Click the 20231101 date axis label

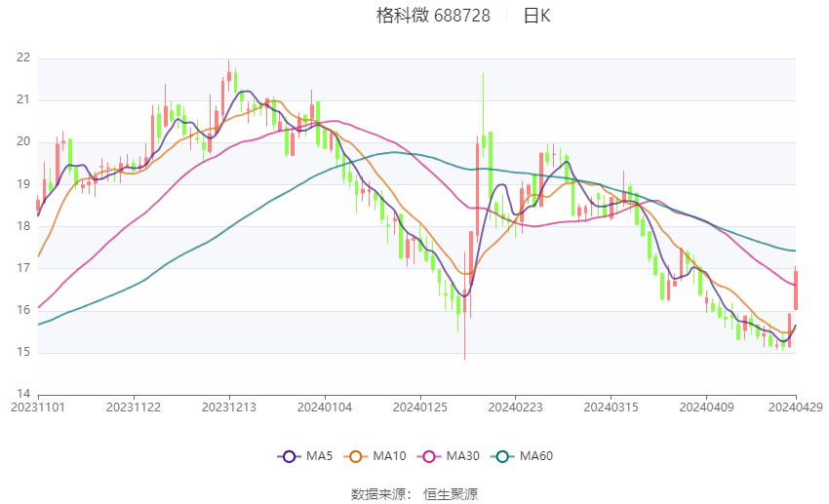click(x=38, y=407)
